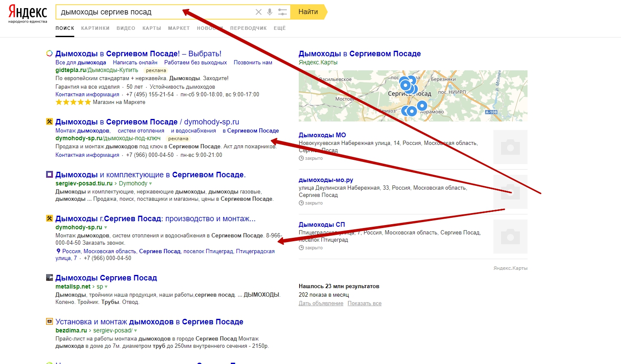Switch to the Картинки tab

pyautogui.click(x=95, y=28)
